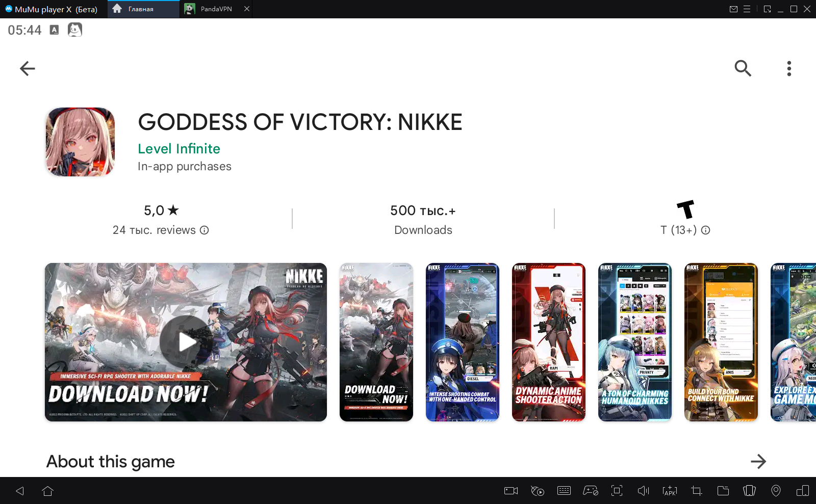The image size is (816, 504).
Task: Open the three-dot overflow menu
Action: point(789,68)
